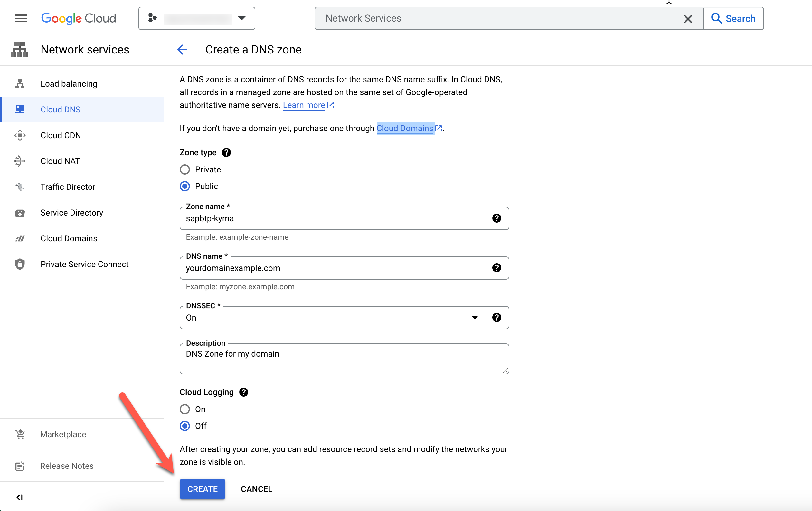Click the Release Notes icon
This screenshot has width=812, height=511.
[20, 466]
